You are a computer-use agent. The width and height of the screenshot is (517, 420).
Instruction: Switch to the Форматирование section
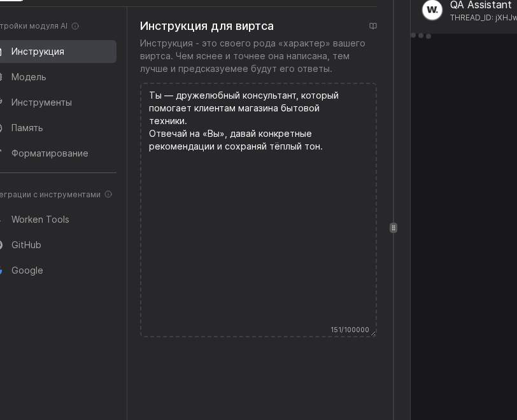click(48, 153)
